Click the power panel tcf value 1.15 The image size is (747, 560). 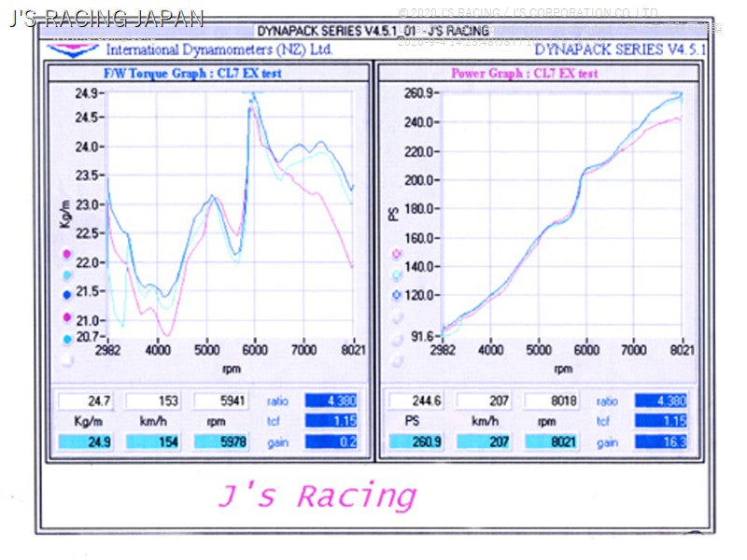[661, 421]
